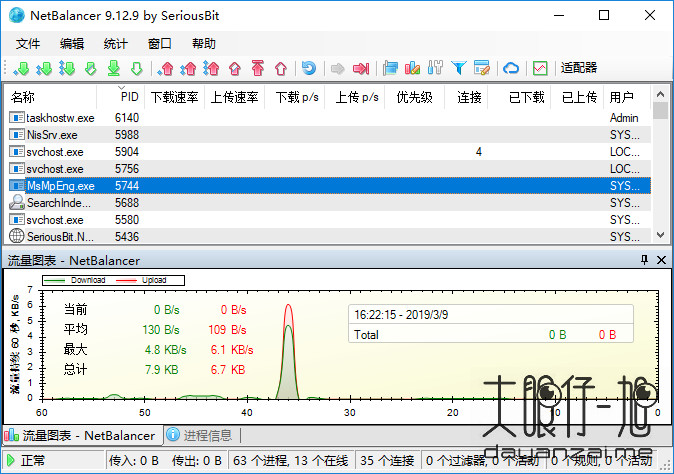Viewport: 674px width, 474px height.
Task: Open the 适配器 adapter dropdown
Action: pyautogui.click(x=578, y=68)
